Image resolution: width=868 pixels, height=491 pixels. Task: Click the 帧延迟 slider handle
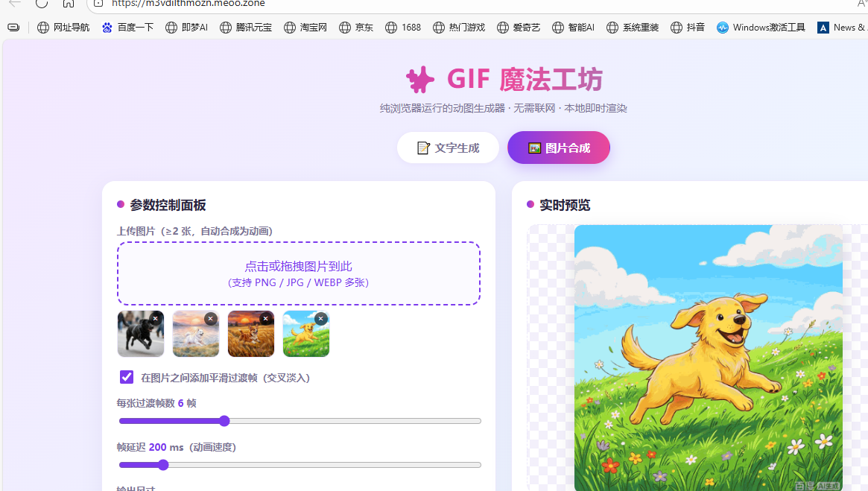(x=162, y=465)
